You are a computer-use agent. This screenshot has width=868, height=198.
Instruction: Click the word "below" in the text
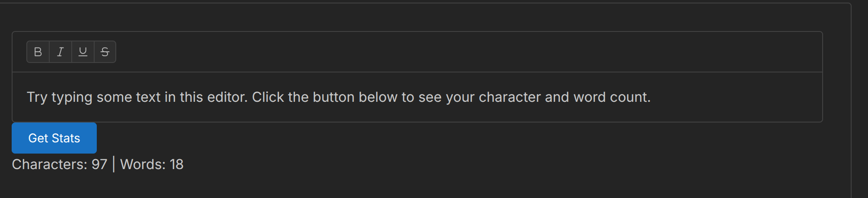378,97
